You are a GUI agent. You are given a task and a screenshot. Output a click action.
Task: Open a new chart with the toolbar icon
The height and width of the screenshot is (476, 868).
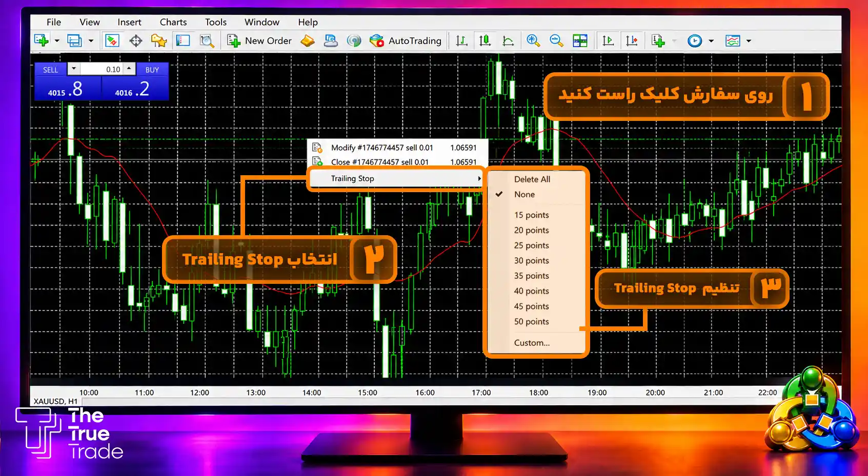[41, 40]
